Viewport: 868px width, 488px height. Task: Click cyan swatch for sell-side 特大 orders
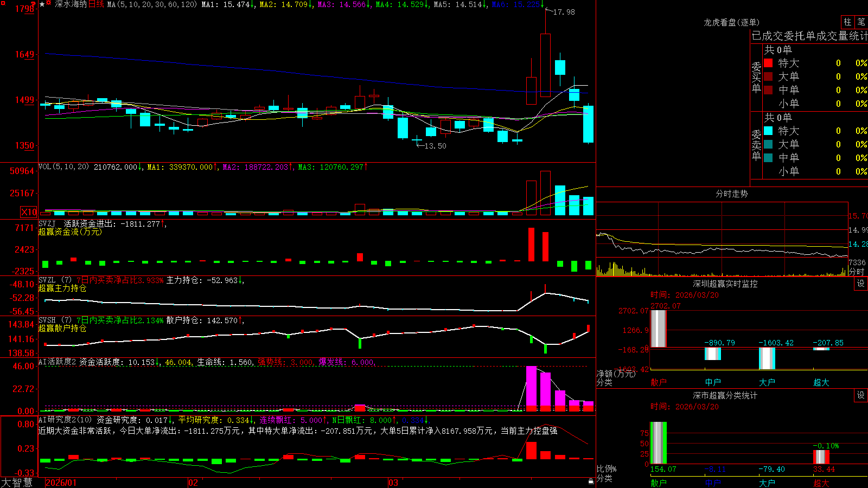[x=768, y=131]
